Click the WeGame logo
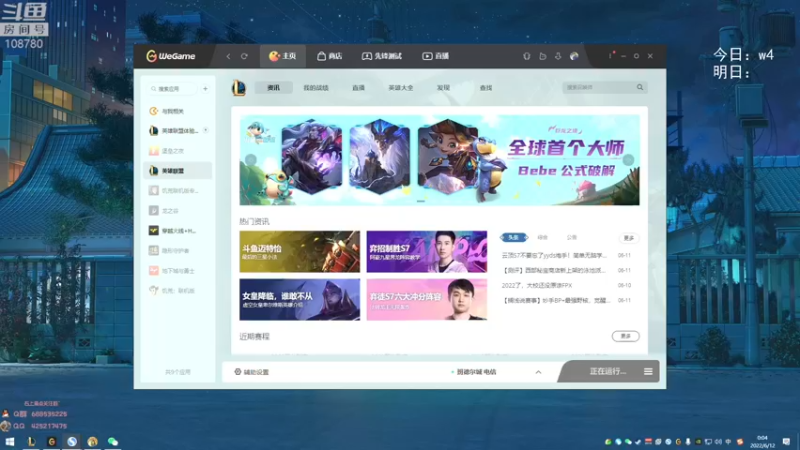Viewport: 800px width, 450px height. (170, 56)
